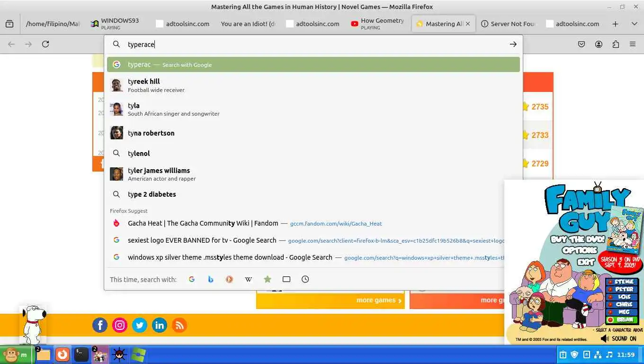Select the tyler james williams suggestion
Image resolution: width=644 pixels, height=364 pixels.
313,174
